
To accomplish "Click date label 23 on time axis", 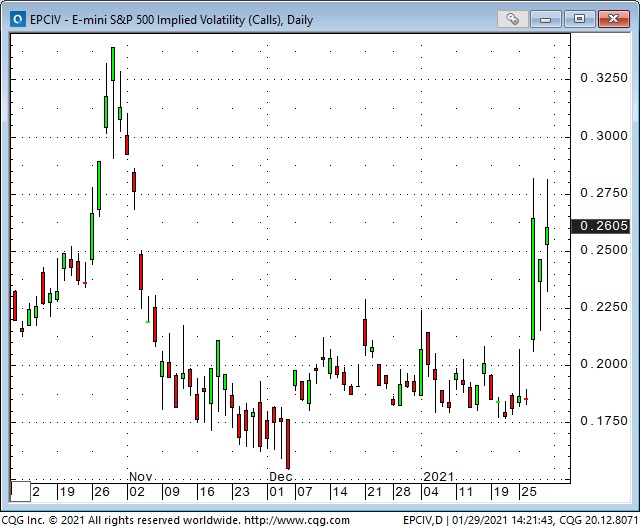I will tap(242, 492).
